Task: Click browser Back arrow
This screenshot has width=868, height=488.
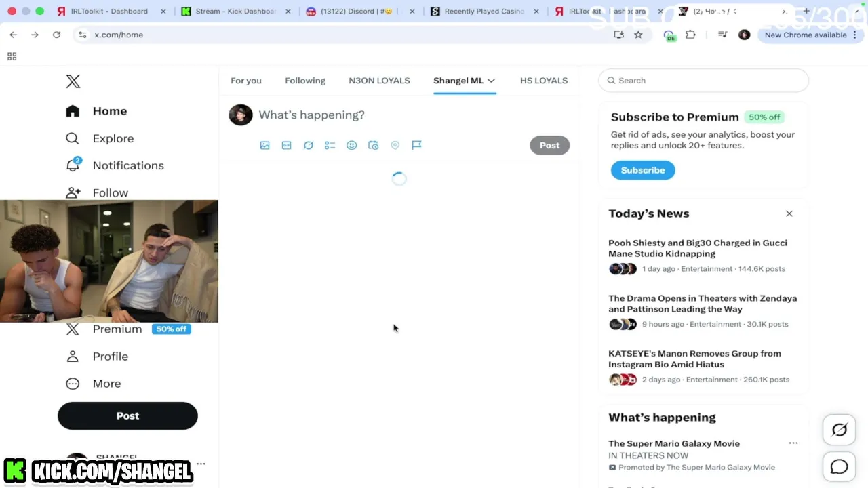Action: [x=14, y=35]
